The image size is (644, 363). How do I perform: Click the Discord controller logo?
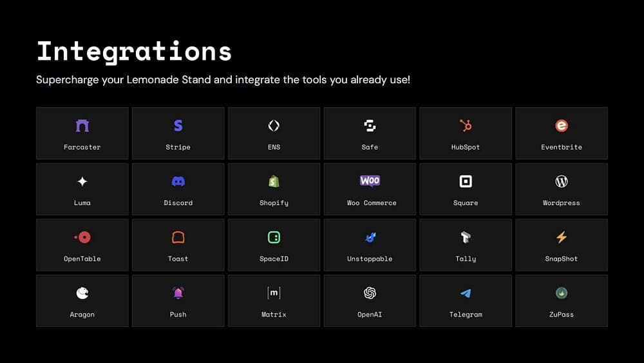[178, 181]
